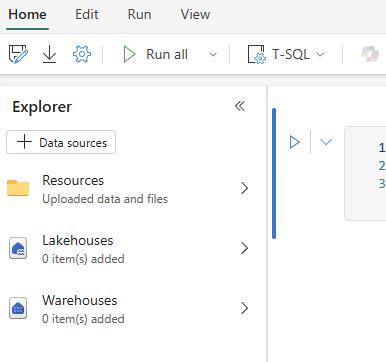Select the Warehouses label
This screenshot has height=362, width=386.
pos(80,300)
